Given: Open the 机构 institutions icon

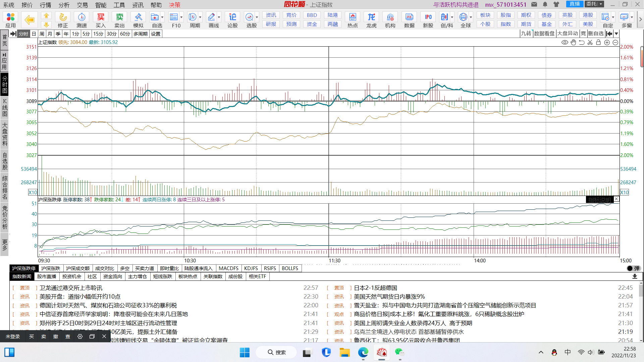Looking at the screenshot, I should (x=390, y=20).
